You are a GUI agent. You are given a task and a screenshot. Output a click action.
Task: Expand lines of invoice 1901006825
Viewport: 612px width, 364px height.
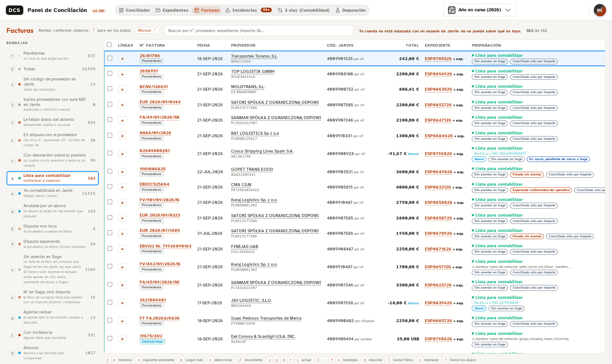[x=122, y=172]
